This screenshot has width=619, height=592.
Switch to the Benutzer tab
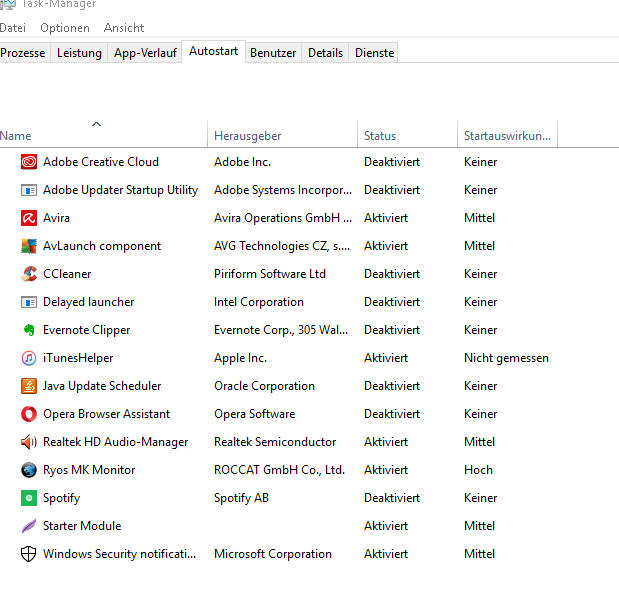[273, 53]
